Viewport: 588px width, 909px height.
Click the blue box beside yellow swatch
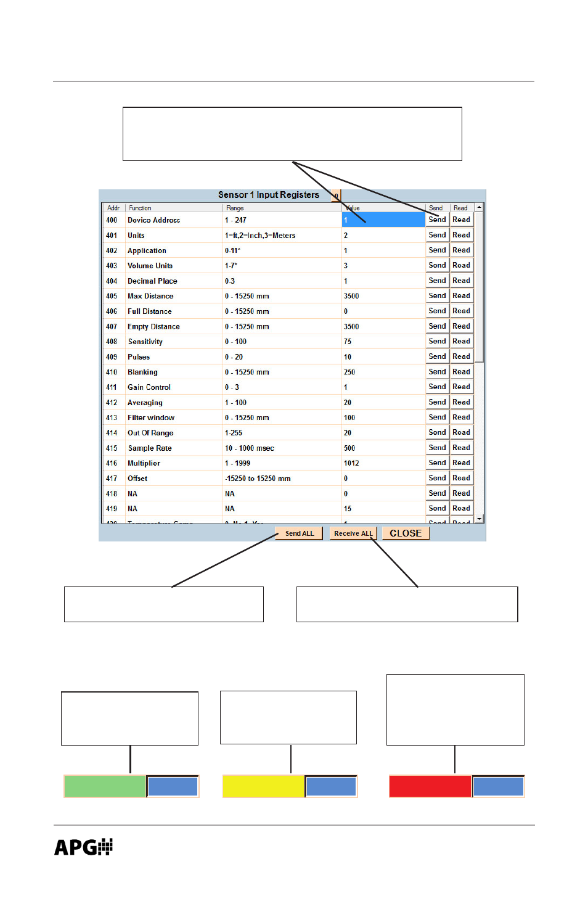[331, 786]
